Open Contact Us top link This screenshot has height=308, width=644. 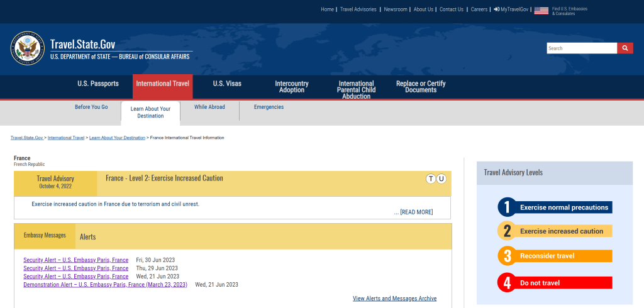pyautogui.click(x=452, y=9)
